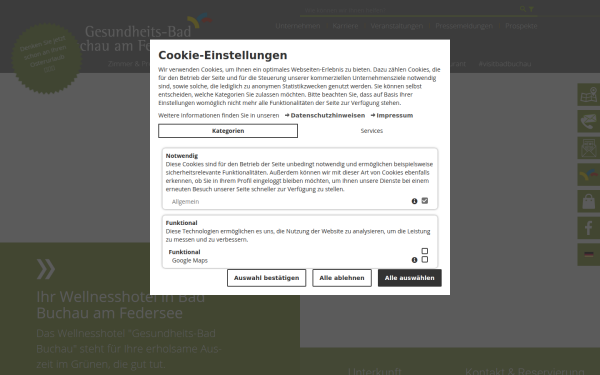
Task: Click the large double chevron quote mark
Action: coord(46,269)
